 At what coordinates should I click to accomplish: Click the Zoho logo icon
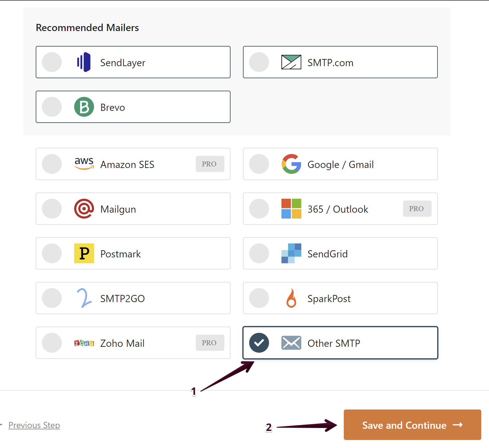pyautogui.click(x=84, y=343)
